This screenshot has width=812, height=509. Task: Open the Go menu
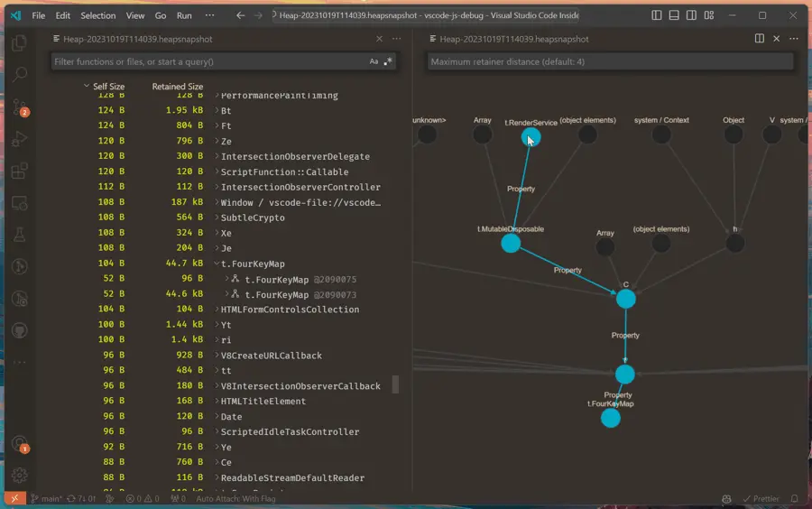(x=161, y=15)
